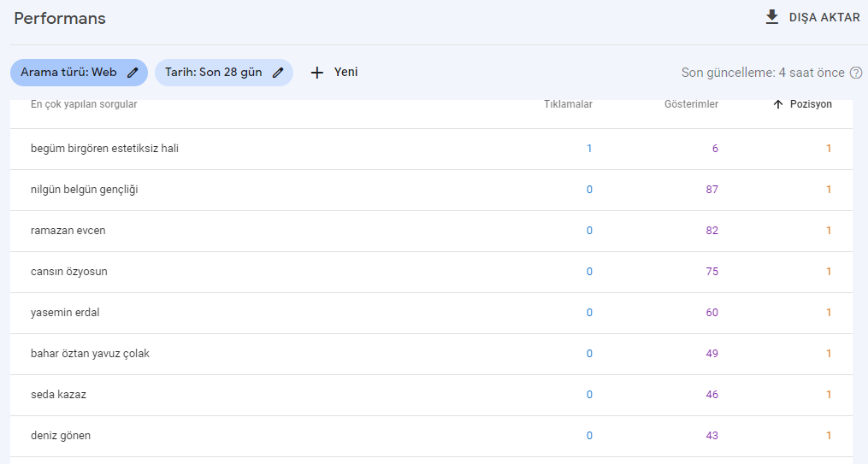Click clicks value 0 for seda kazaz
Image resolution: width=868 pixels, height=464 pixels.
pos(589,394)
